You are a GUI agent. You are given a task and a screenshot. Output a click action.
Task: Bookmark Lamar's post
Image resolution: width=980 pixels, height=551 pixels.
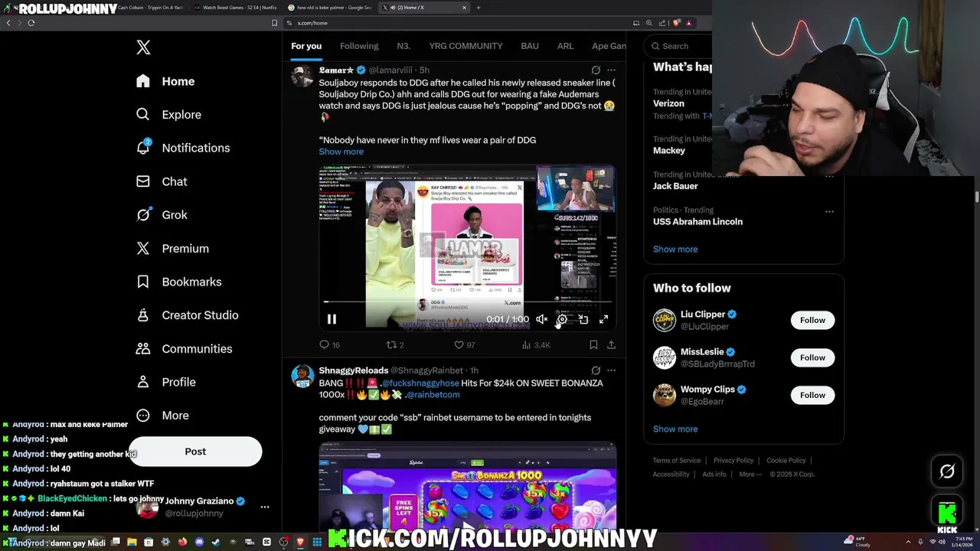pyautogui.click(x=593, y=345)
